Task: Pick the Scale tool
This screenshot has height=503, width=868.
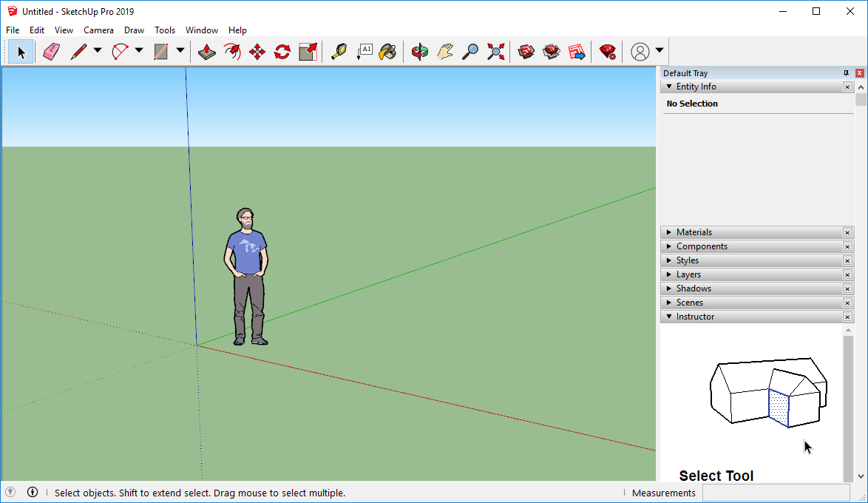Action: point(308,52)
